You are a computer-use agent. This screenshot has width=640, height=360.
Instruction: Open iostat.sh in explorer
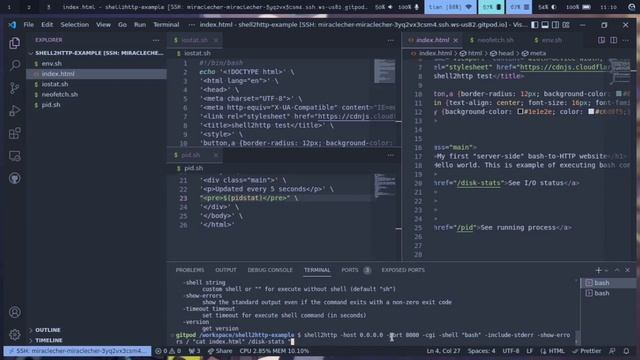click(x=55, y=84)
